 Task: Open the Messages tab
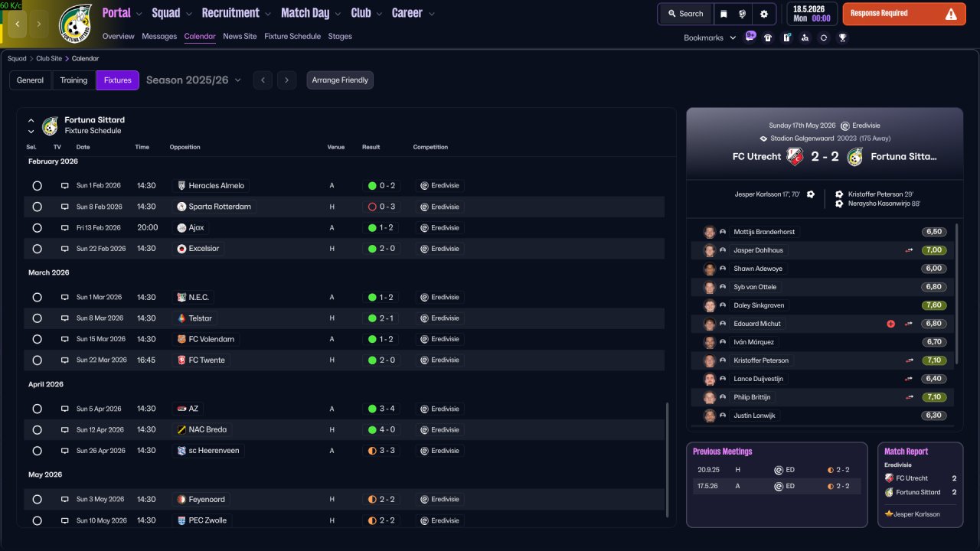159,37
